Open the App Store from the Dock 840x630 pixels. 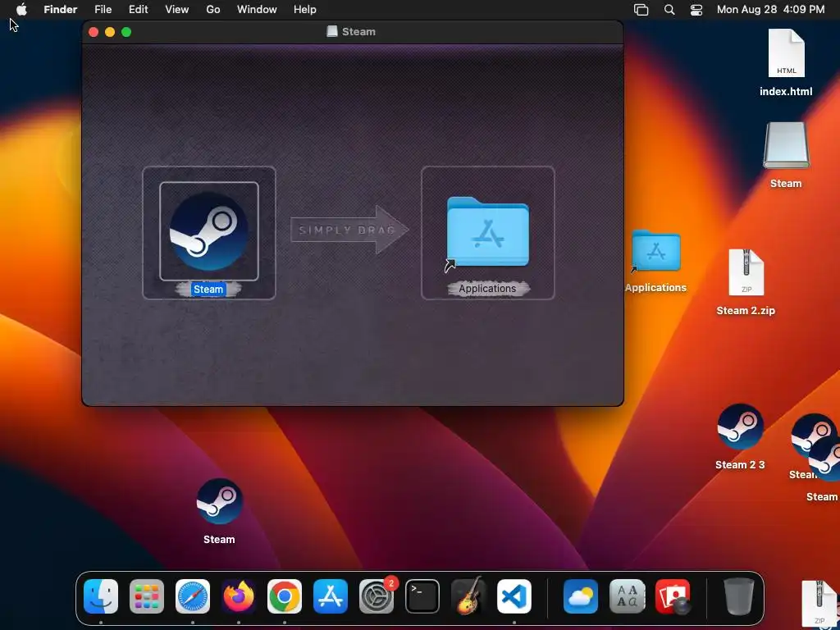(x=331, y=596)
